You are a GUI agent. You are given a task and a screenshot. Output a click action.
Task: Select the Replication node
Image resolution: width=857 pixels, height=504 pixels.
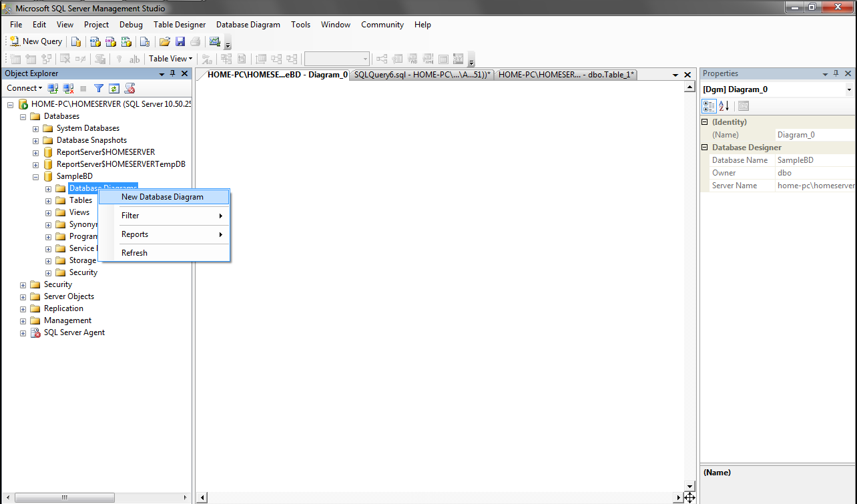click(x=63, y=308)
